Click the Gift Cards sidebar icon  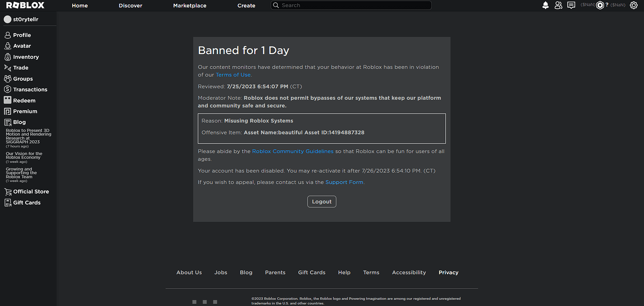tap(7, 202)
